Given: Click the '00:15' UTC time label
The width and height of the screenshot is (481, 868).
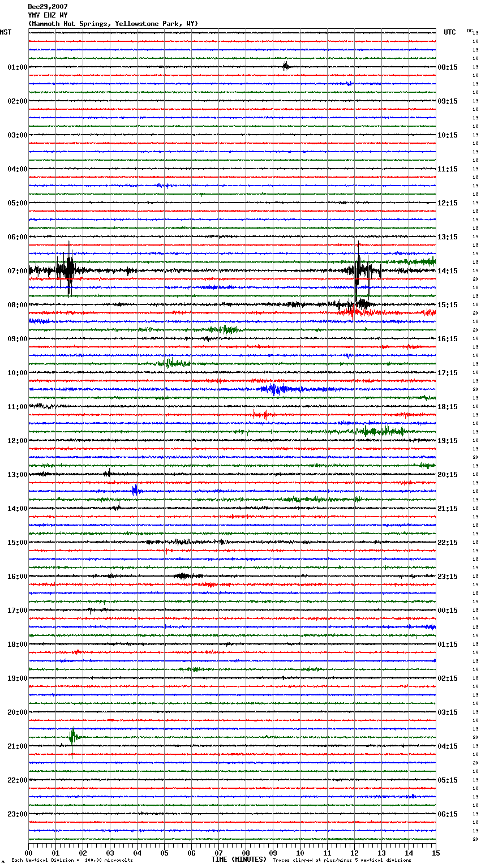Looking at the screenshot, I should (x=448, y=611).
